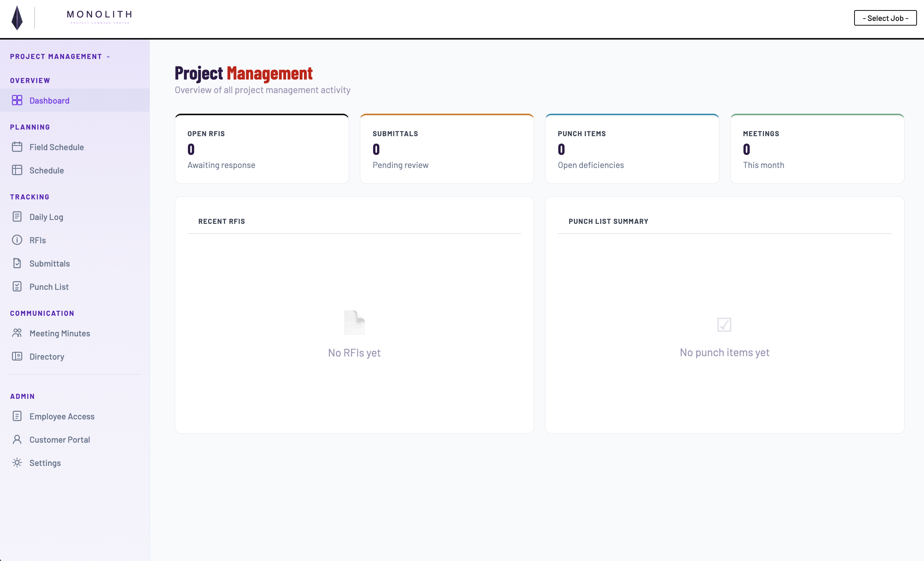Screen dimensions: 924x561
Task: Click the Settings brightness icon
Action: 17,462
